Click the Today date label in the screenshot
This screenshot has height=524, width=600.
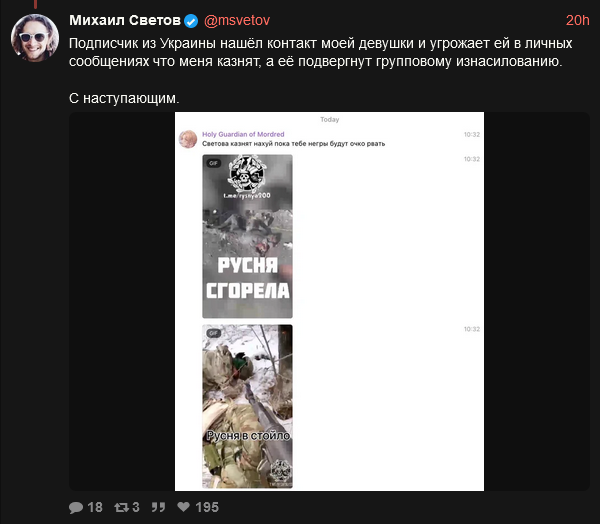tap(329, 119)
